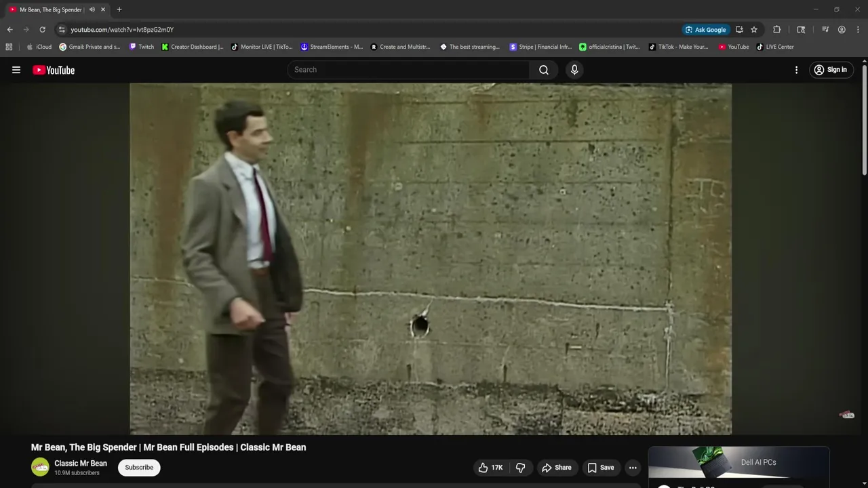Open Twitch bookmark
This screenshot has height=488, width=868.
tap(142, 47)
